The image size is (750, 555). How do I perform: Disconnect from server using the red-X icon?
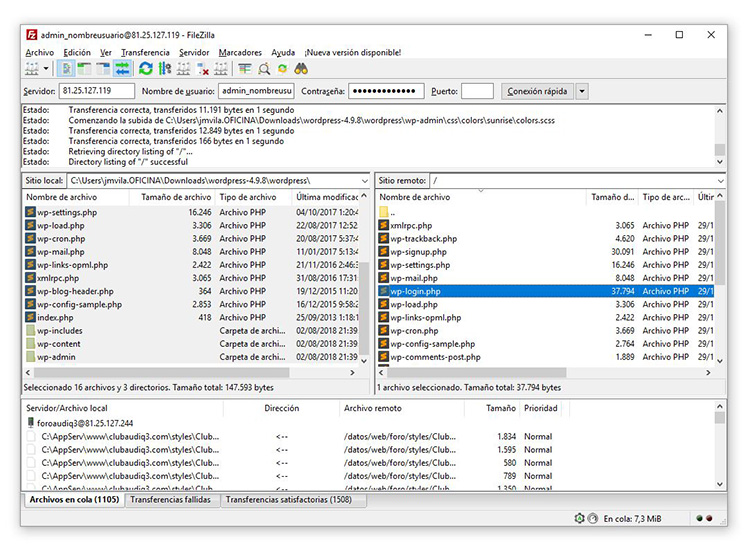click(x=202, y=69)
